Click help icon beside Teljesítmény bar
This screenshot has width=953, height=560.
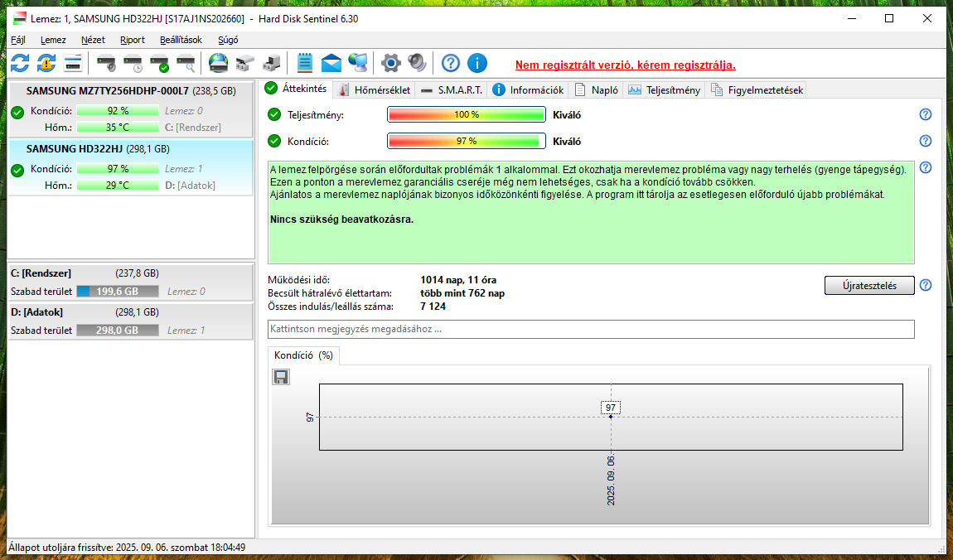[x=925, y=114]
